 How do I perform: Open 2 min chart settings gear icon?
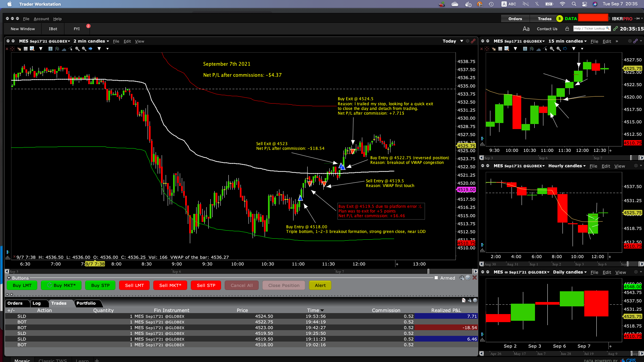(467, 41)
